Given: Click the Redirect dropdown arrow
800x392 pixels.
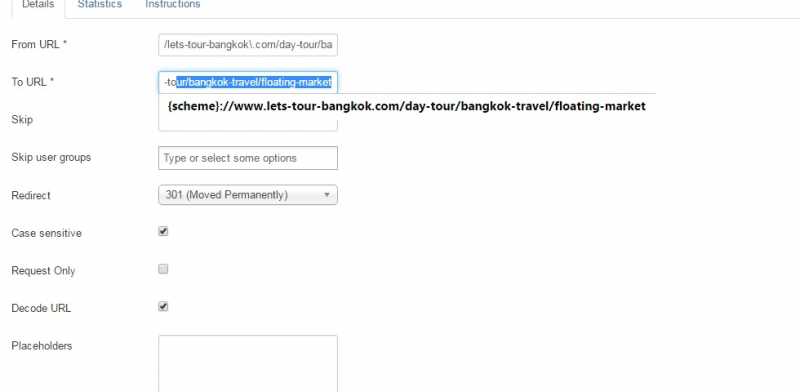Looking at the screenshot, I should tap(327, 195).
